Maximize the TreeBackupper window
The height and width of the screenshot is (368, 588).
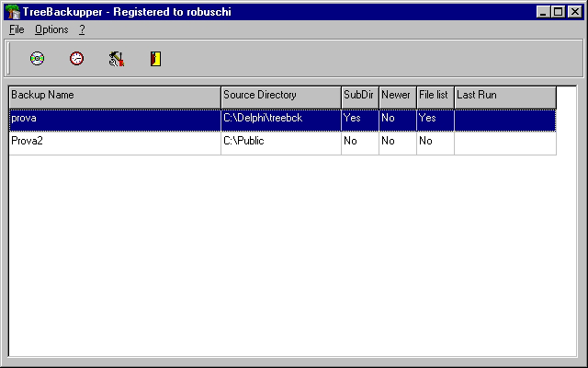click(x=558, y=12)
